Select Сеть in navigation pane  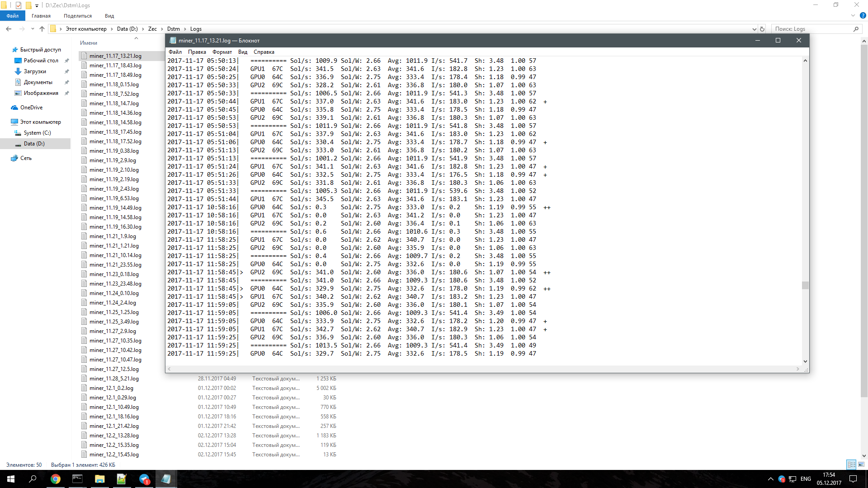(26, 158)
